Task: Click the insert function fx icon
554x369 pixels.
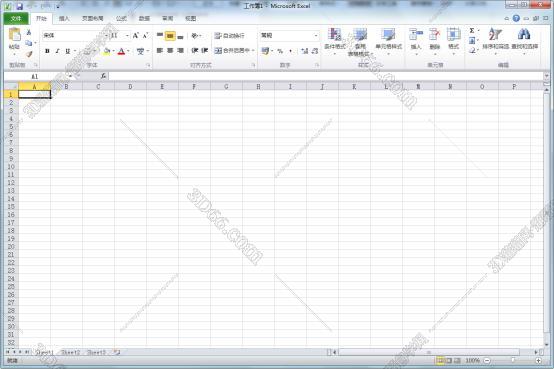Action: tap(103, 76)
